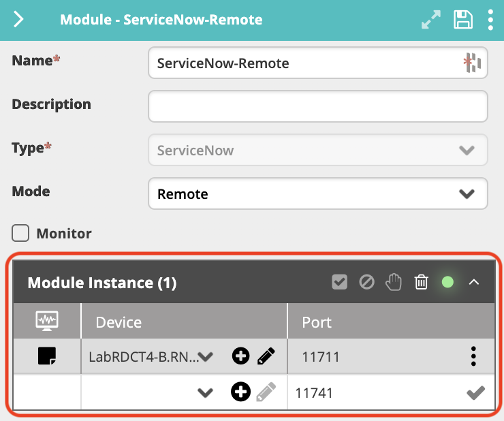The height and width of the screenshot is (421, 504).
Task: Open row options for port 11711
Action: click(473, 356)
